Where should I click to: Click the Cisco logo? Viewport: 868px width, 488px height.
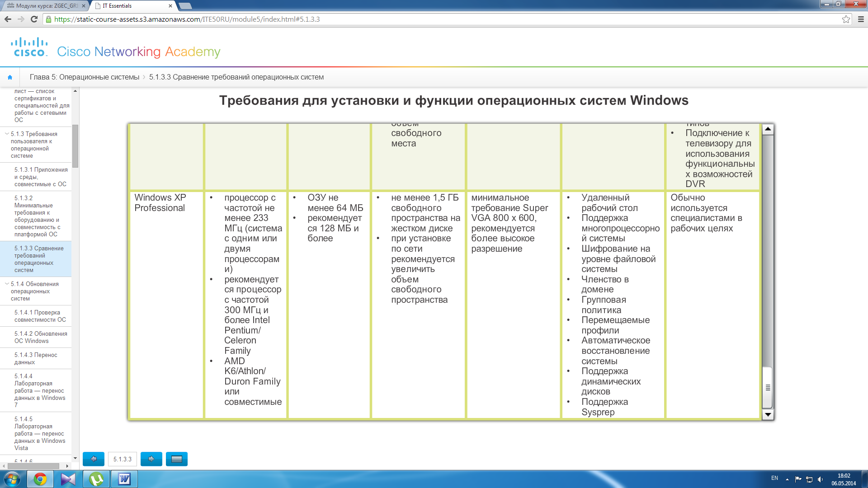click(x=29, y=47)
